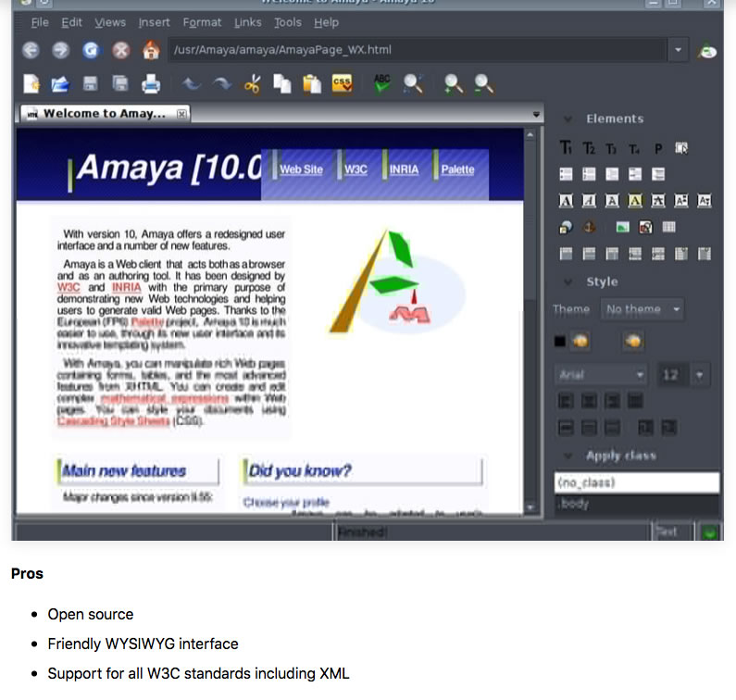The image size is (736, 700).
Task: Insert a T1 heading element
Action: (x=566, y=148)
